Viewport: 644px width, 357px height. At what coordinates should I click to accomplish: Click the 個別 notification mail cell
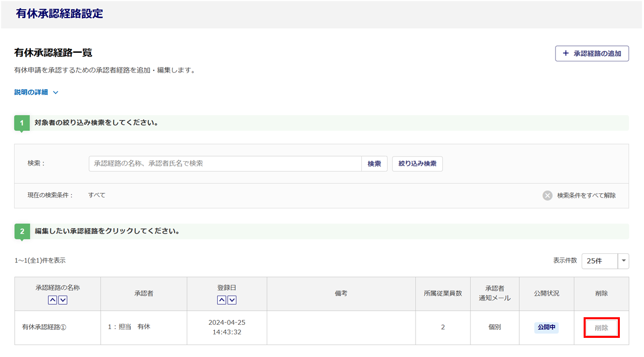point(495,327)
